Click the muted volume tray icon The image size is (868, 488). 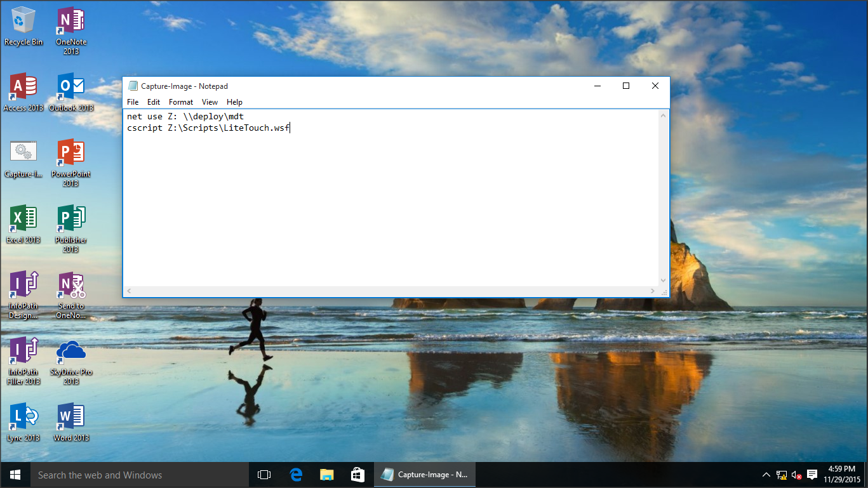point(796,475)
